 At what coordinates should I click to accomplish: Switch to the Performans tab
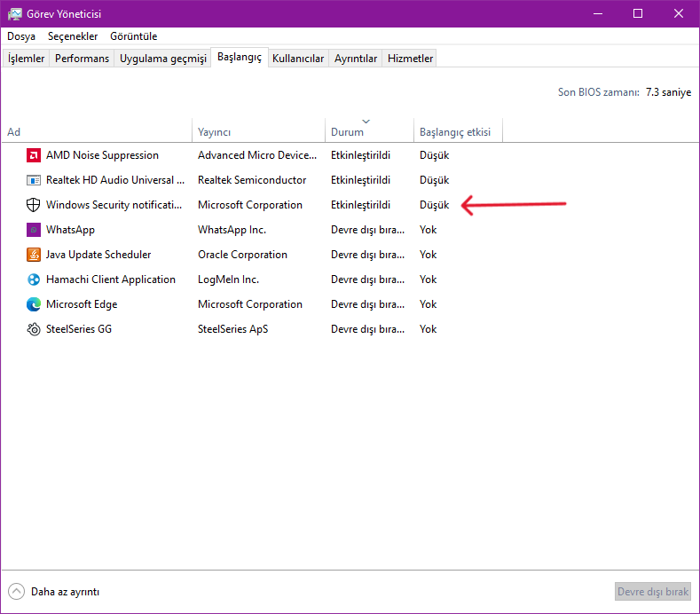[82, 59]
